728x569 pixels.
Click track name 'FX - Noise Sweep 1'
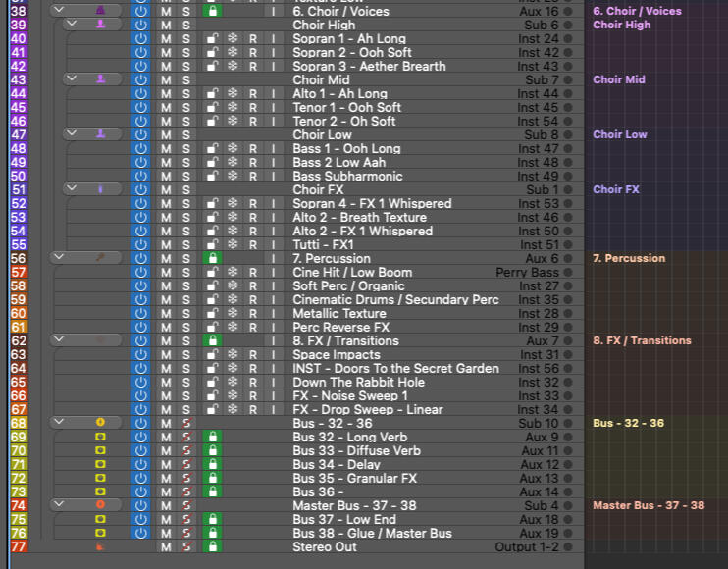click(350, 396)
